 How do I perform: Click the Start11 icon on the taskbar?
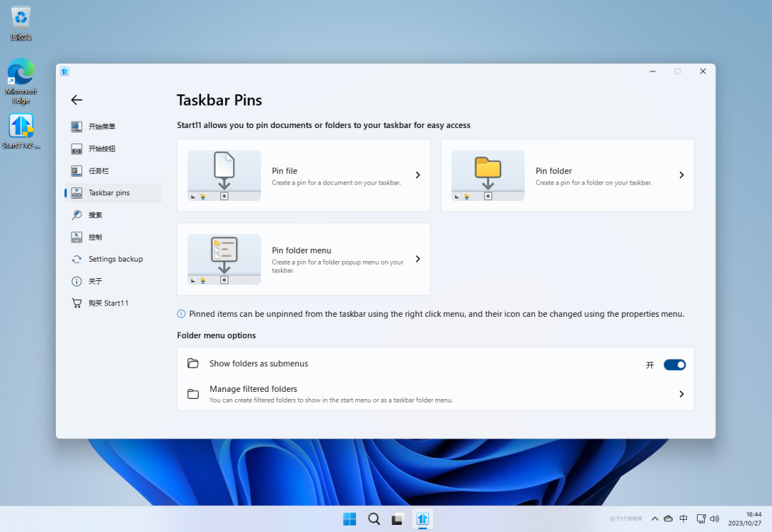422,519
